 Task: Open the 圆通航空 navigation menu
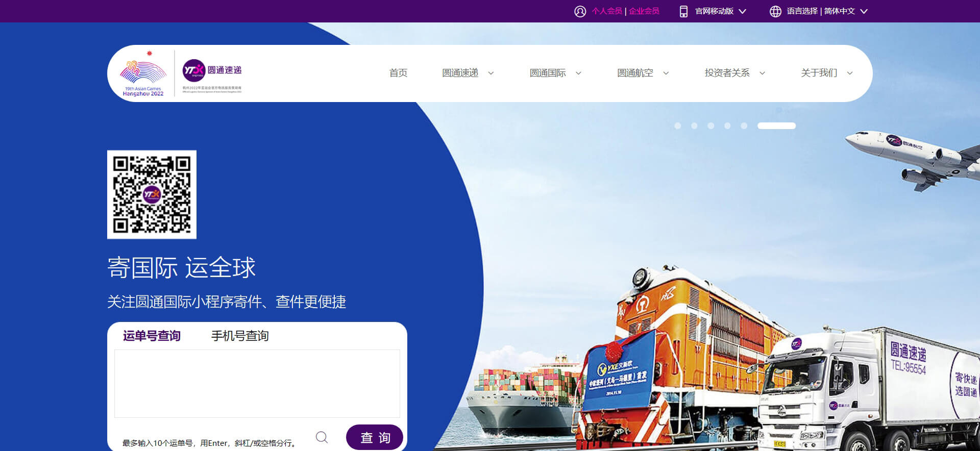click(635, 73)
